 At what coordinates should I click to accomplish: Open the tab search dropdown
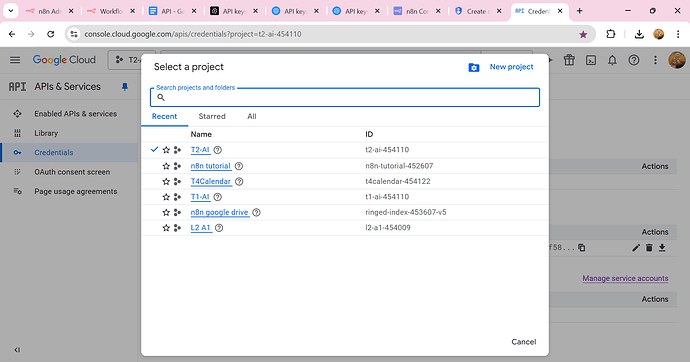(x=11, y=11)
